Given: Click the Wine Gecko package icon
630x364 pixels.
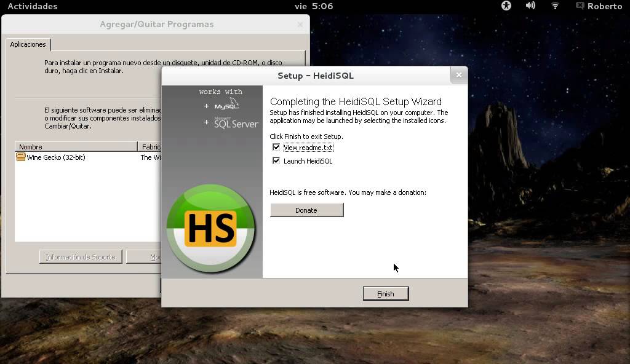Looking at the screenshot, I should coord(21,157).
